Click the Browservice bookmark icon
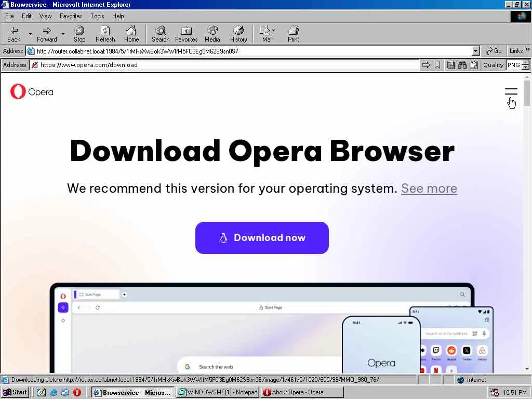The height and width of the screenshot is (399, 532). coord(437,65)
